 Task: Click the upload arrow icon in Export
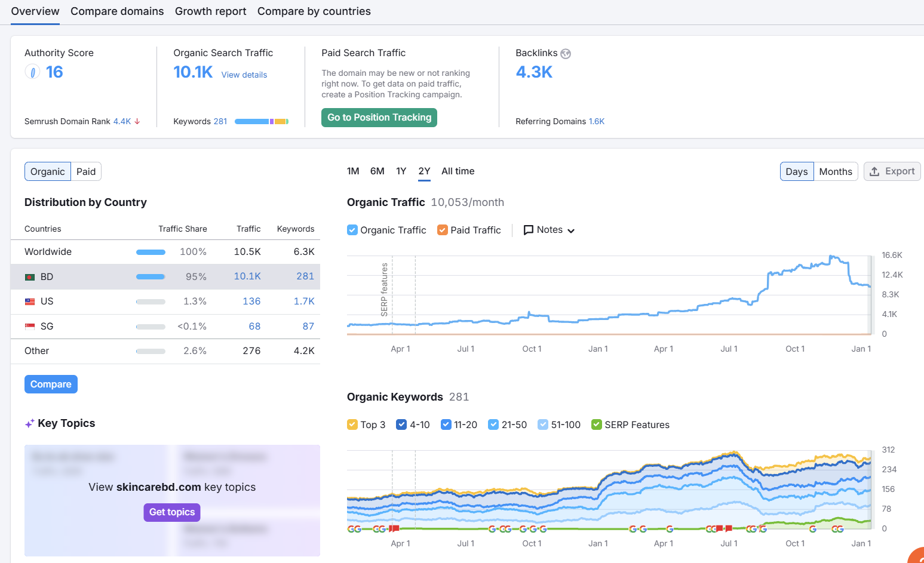874,171
